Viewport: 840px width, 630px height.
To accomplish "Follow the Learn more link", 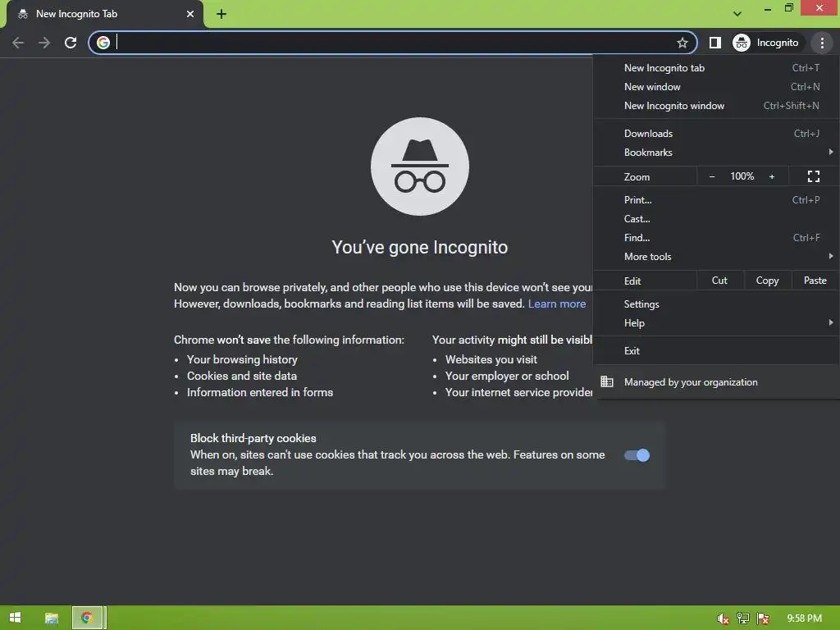I will (x=557, y=304).
